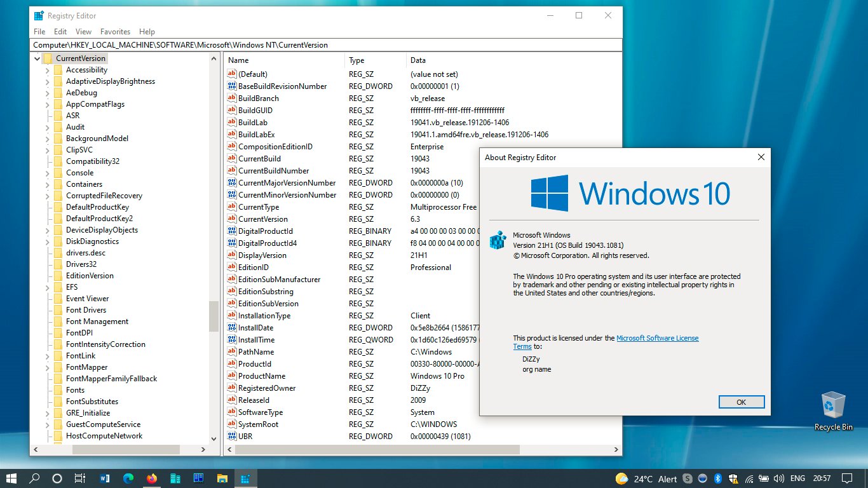The width and height of the screenshot is (868, 488).
Task: Click the ENG input language indicator
Action: (x=797, y=478)
